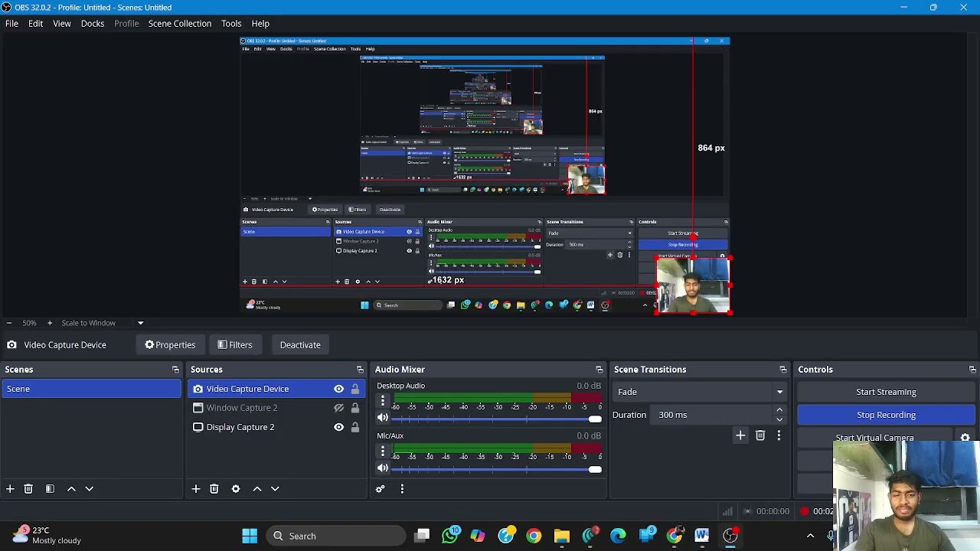The image size is (980, 551).
Task: Open the Docks menu
Action: (x=93, y=24)
